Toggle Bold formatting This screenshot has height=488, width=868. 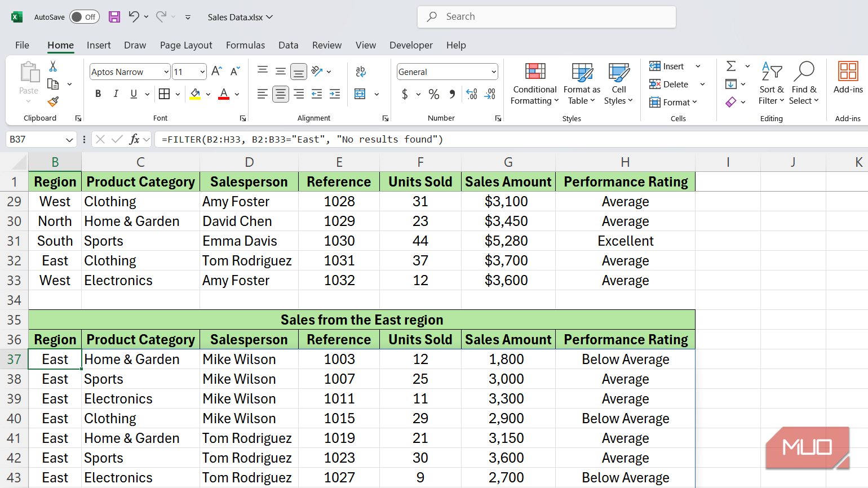98,94
